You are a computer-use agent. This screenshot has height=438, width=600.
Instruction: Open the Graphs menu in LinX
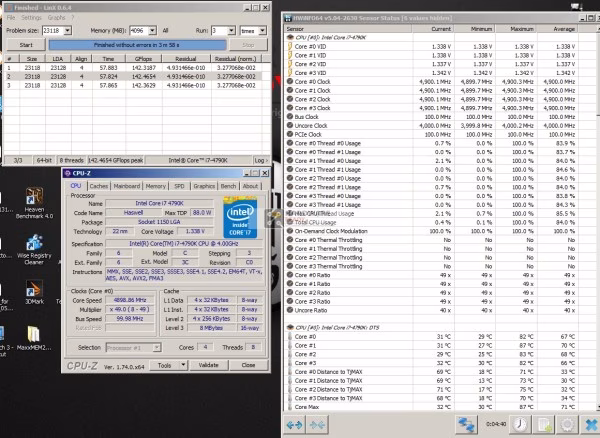(x=56, y=18)
